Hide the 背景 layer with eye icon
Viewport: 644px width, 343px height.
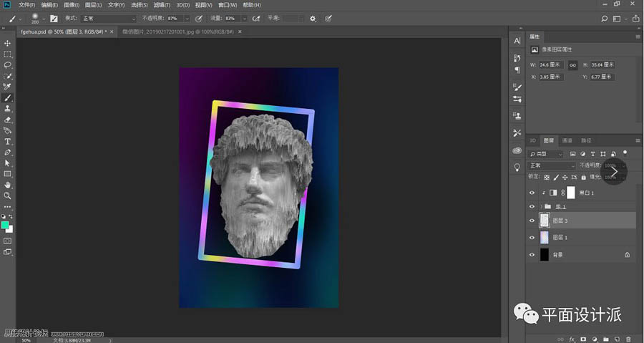pos(532,254)
